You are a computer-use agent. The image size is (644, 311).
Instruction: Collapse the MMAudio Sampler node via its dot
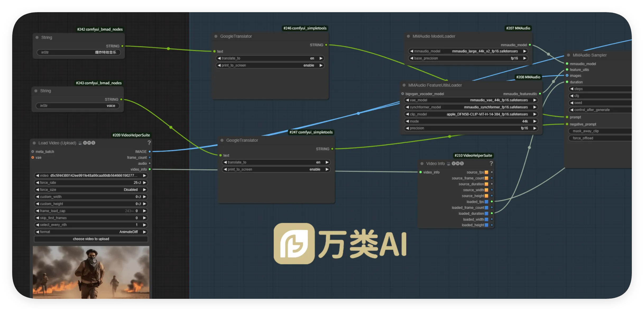569,55
